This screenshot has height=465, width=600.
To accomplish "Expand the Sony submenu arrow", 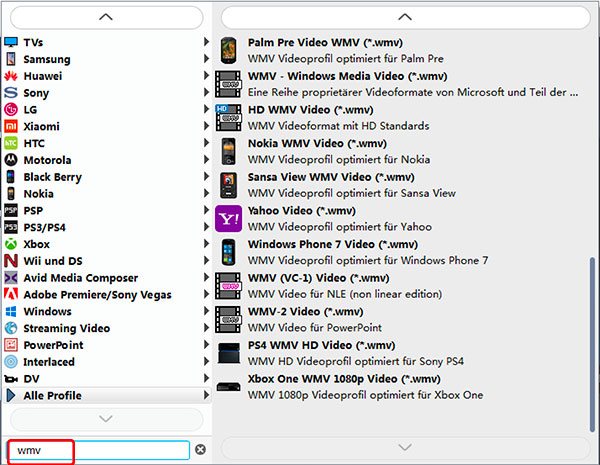I will pos(206,92).
